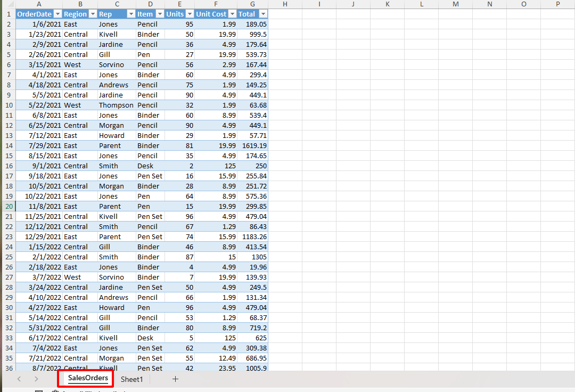Select the Andrews cell in row 8
The width and height of the screenshot is (575, 392).
click(x=117, y=85)
